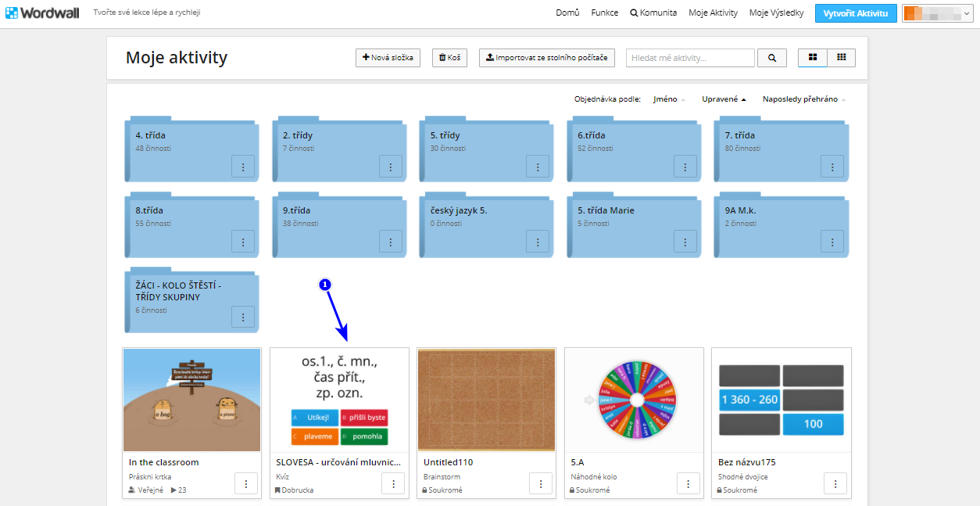
Task: Switch to small grid view
Action: tap(841, 58)
